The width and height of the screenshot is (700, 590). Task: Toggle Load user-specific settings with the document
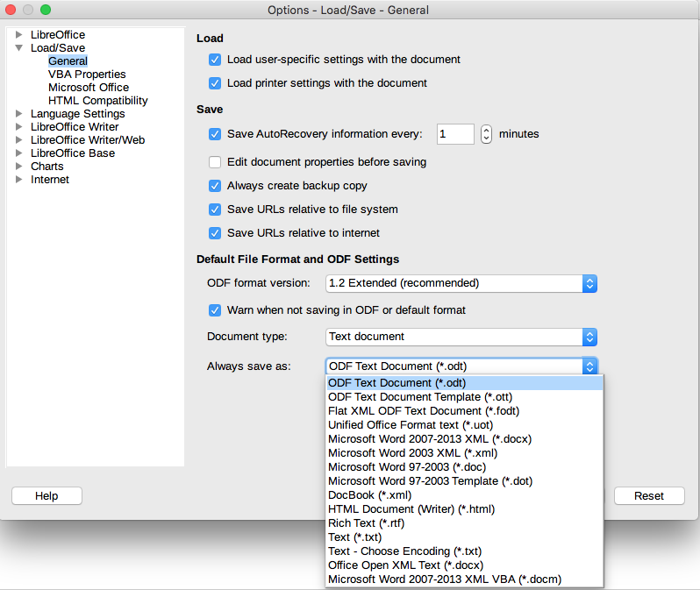click(x=215, y=60)
